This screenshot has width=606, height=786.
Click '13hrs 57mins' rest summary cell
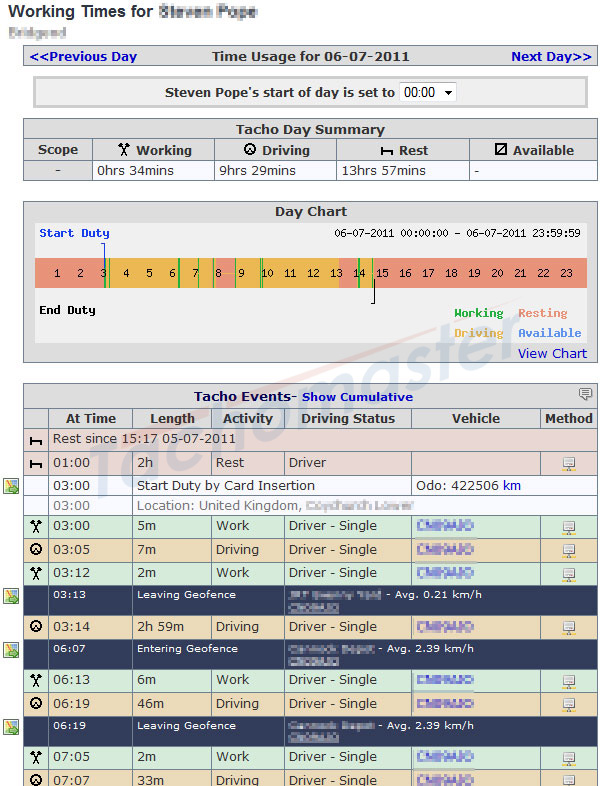403,170
